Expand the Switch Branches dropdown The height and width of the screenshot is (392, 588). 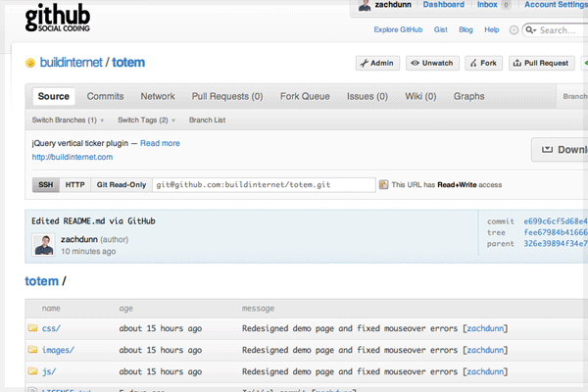[x=69, y=120]
